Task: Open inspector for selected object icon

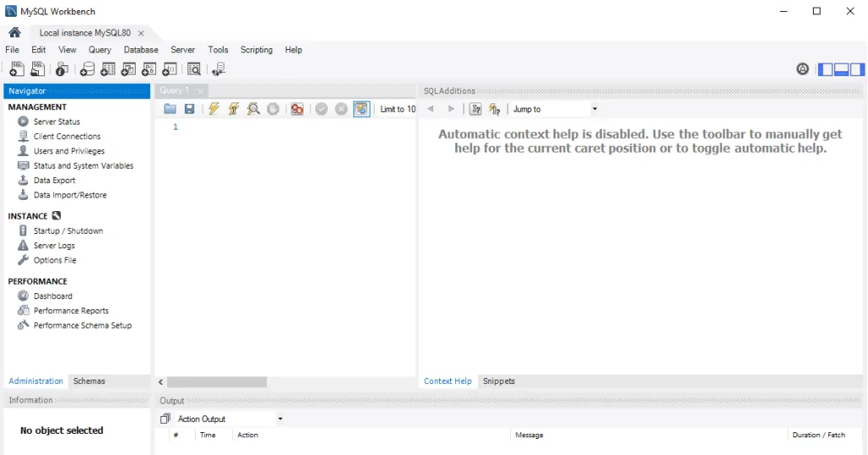Action: point(62,69)
